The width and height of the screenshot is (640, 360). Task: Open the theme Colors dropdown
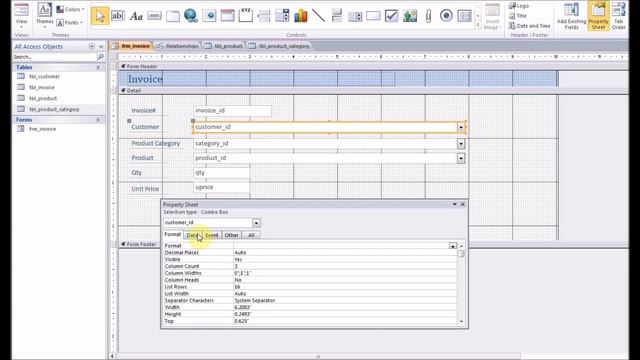tap(70, 9)
